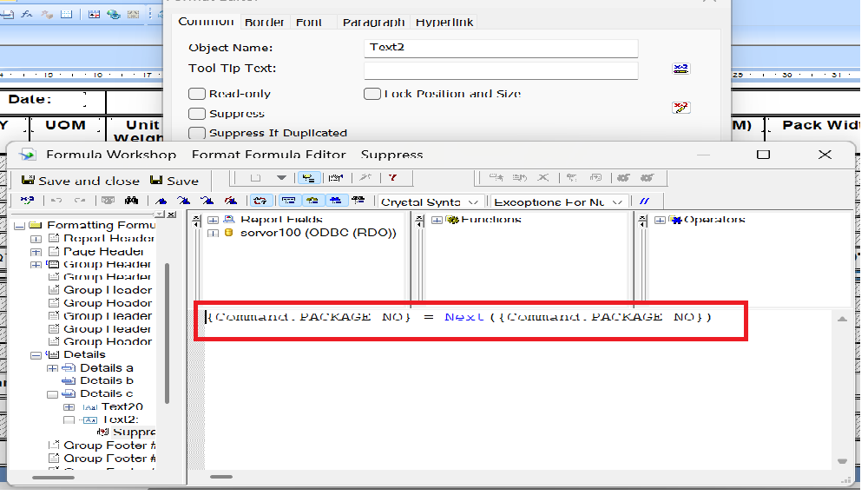868x502 pixels.
Task: Open the Hyperlink tab
Action: 444,22
